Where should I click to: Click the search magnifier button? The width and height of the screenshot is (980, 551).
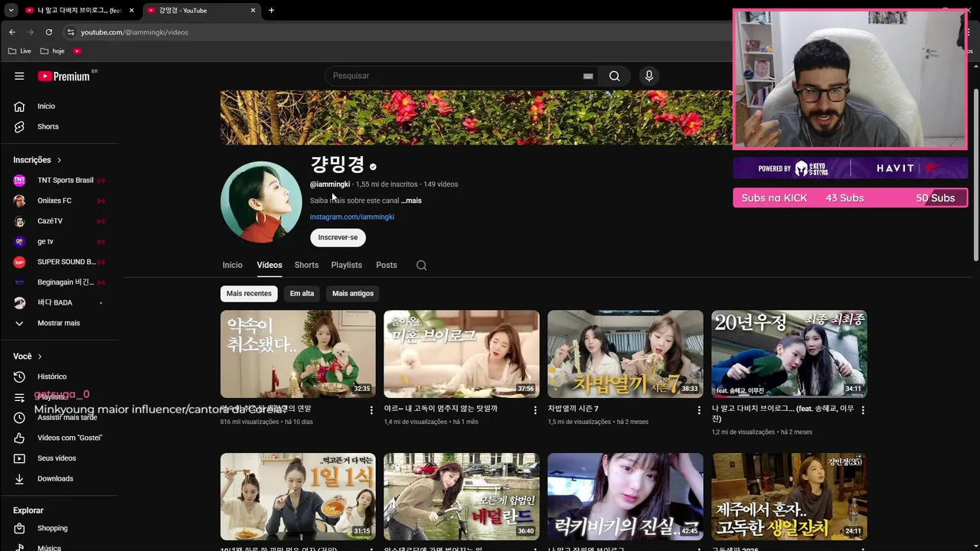click(614, 76)
